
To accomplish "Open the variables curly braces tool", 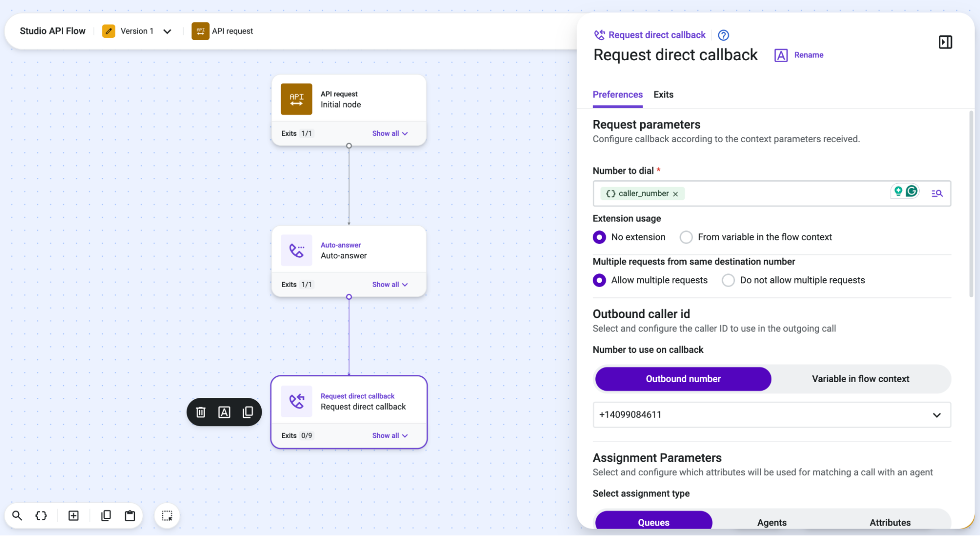I will tap(41, 515).
